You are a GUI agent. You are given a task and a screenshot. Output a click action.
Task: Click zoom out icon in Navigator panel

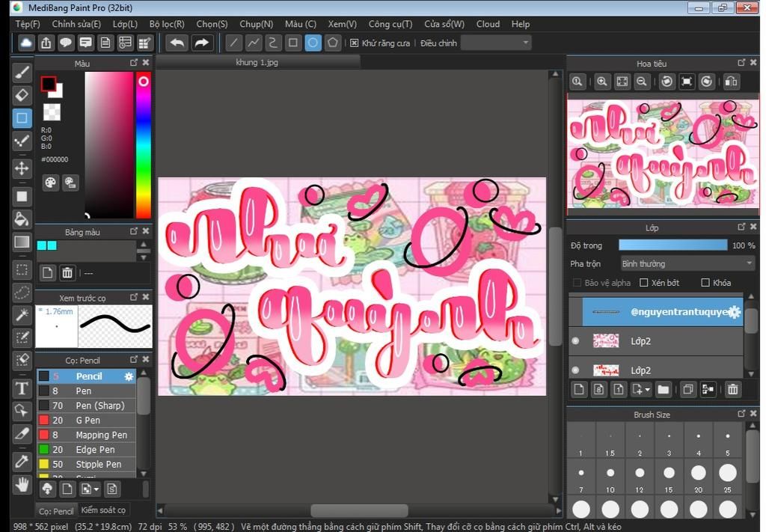[x=642, y=82]
